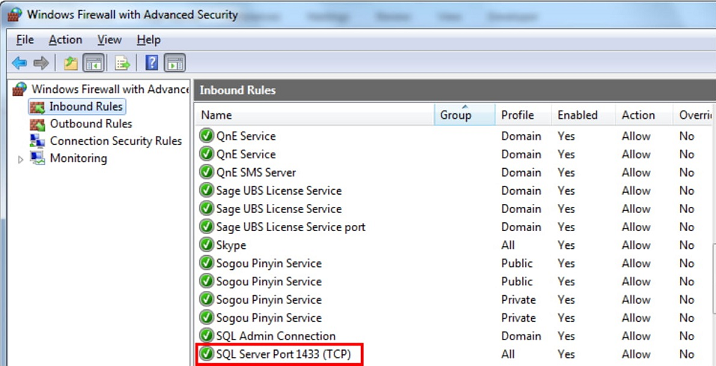Screen dimensions: 716x366
Task: Select the Sage UBS License Service port rule
Action: point(290,227)
